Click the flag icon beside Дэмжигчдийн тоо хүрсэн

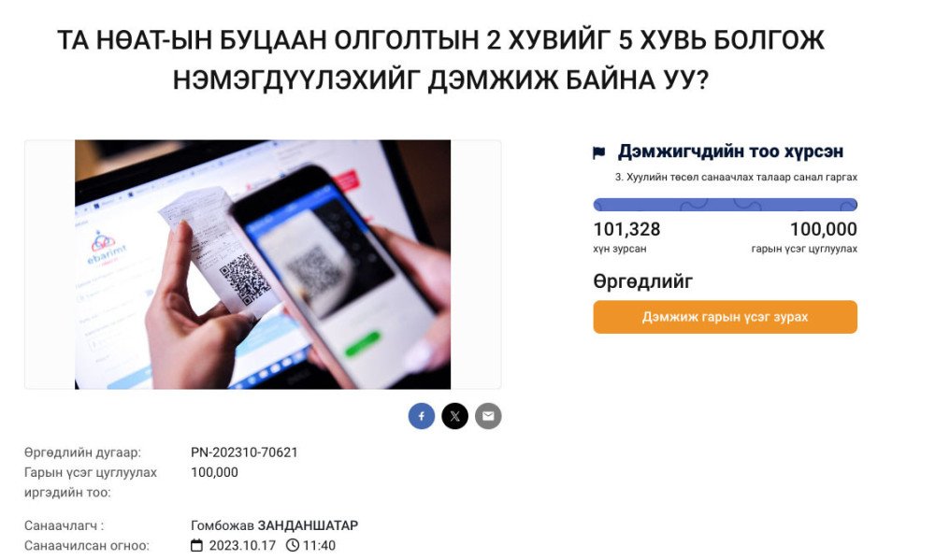(x=598, y=152)
